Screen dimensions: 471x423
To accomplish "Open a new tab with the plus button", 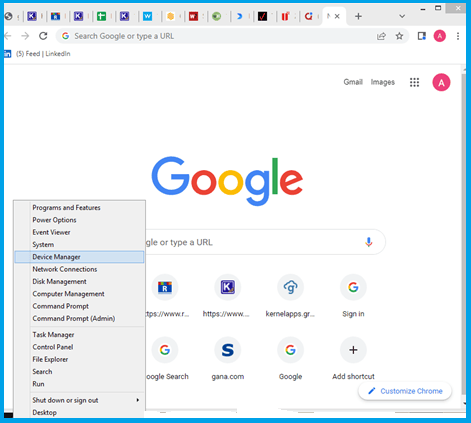I will 358,16.
